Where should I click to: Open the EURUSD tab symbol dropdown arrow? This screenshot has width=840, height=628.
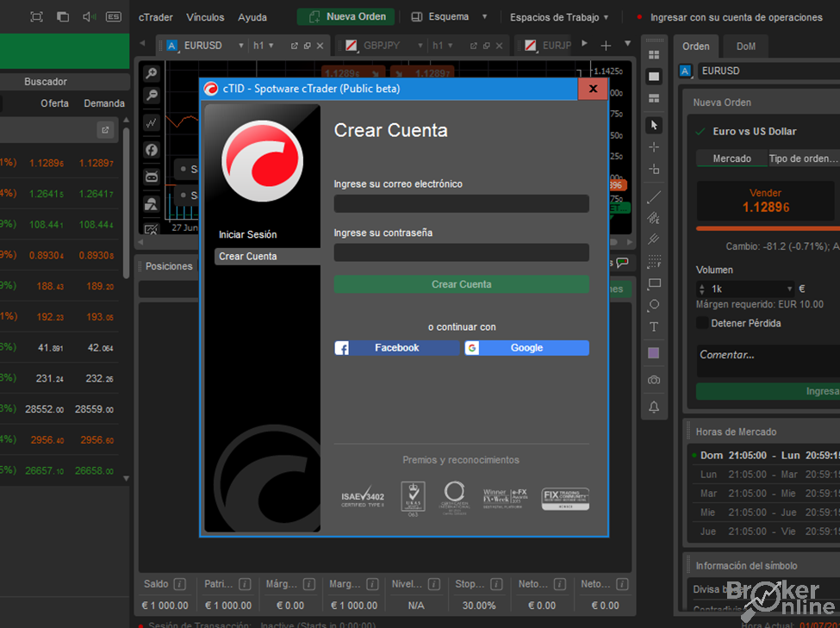(241, 46)
